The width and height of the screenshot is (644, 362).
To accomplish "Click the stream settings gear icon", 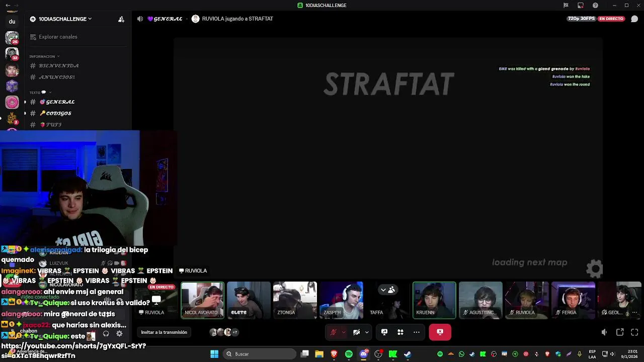I will coord(595,268).
